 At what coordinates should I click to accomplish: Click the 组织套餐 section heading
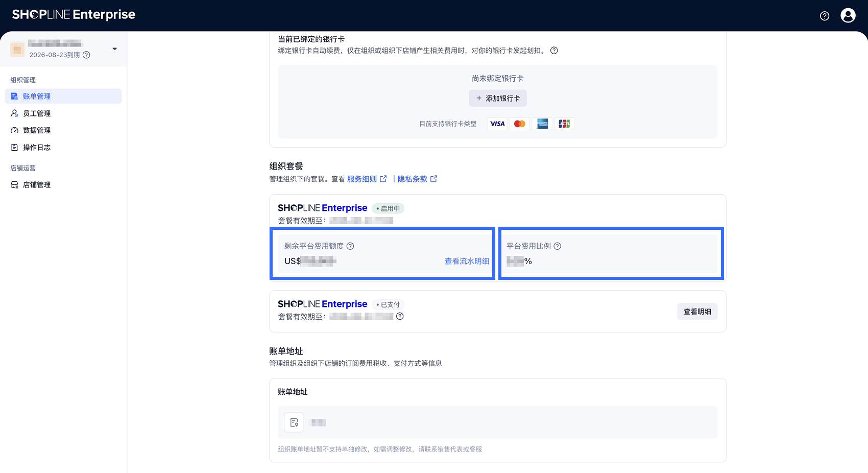click(x=286, y=166)
